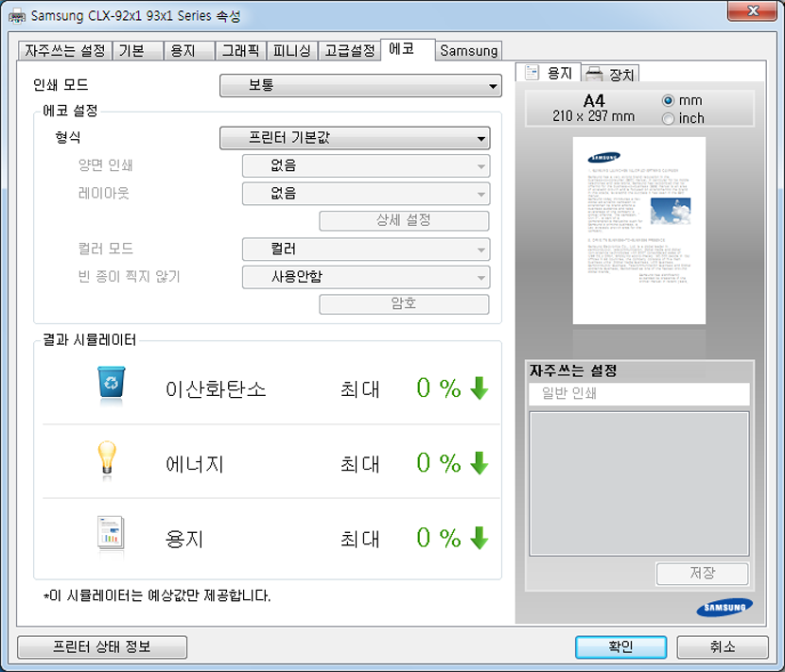Viewport: 785px width, 672px height.
Task: Click the 저장 button
Action: [703, 574]
